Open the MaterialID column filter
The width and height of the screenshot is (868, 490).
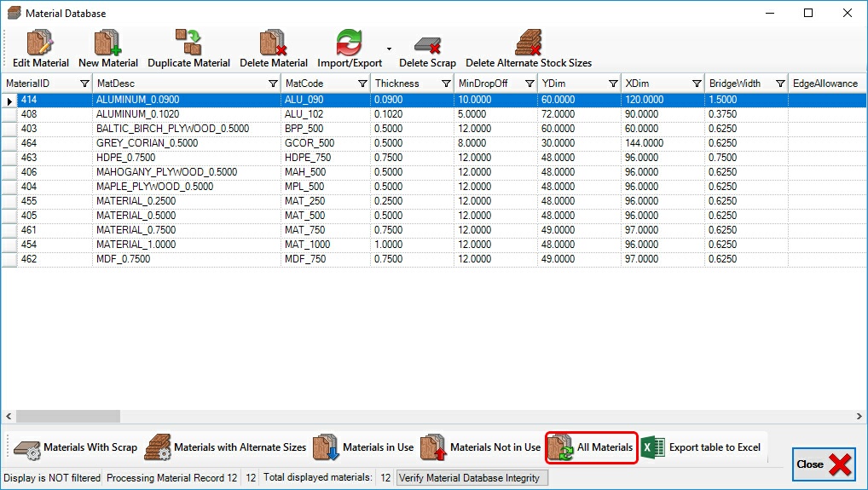click(84, 84)
